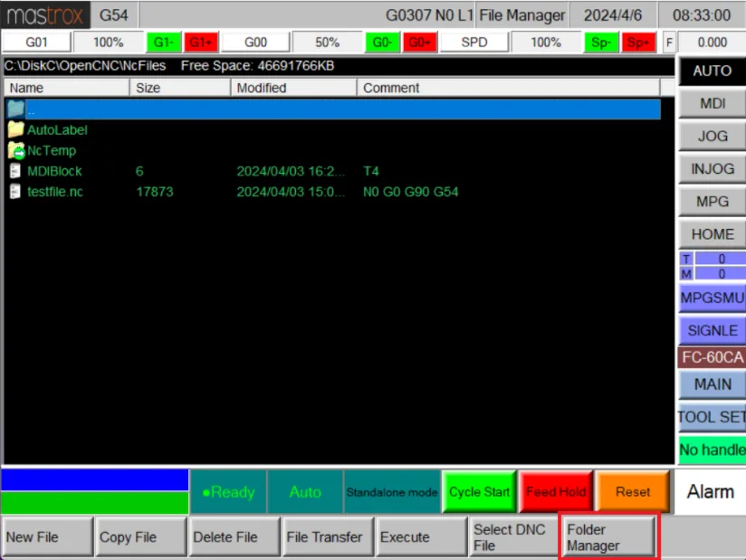Click the mastrox logo
Viewport: 746px width, 560px height.
point(44,15)
